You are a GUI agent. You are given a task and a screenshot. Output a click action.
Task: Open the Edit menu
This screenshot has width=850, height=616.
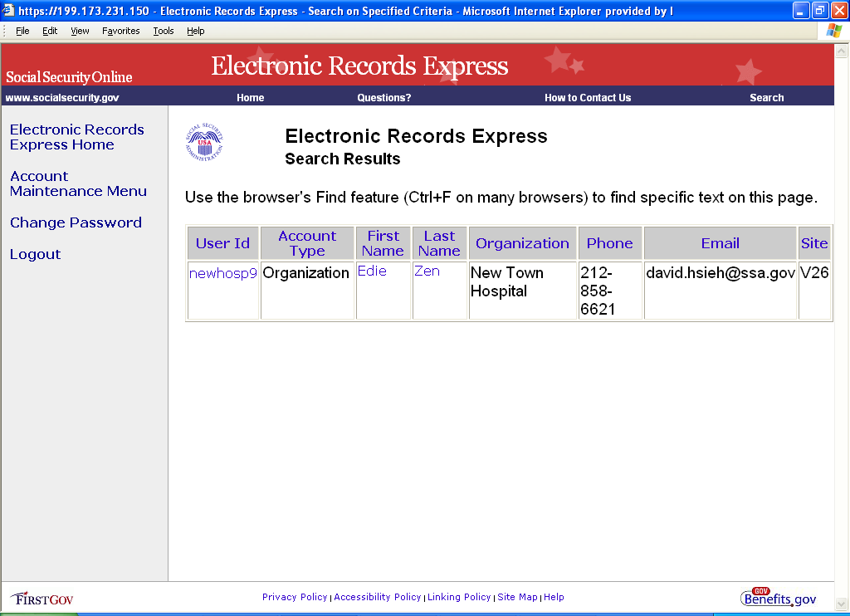coord(50,31)
